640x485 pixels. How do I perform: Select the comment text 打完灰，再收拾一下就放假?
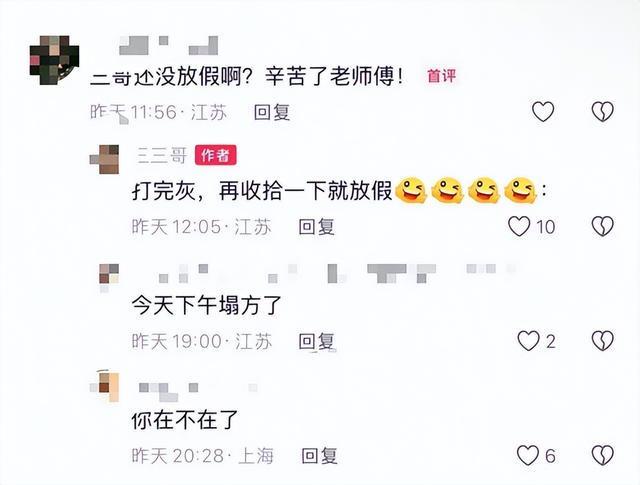click(262, 191)
